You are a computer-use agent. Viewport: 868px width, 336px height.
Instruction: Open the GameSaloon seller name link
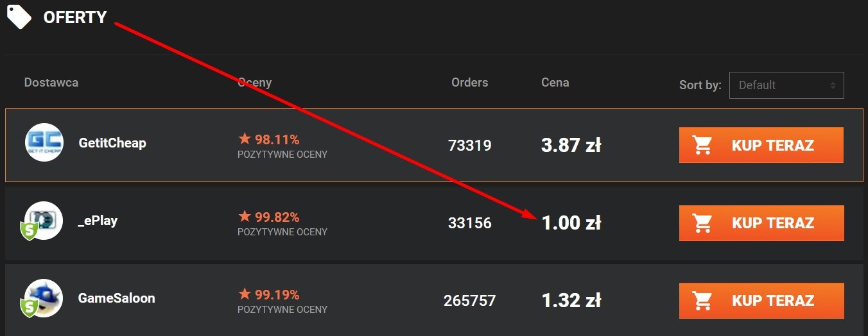116,298
